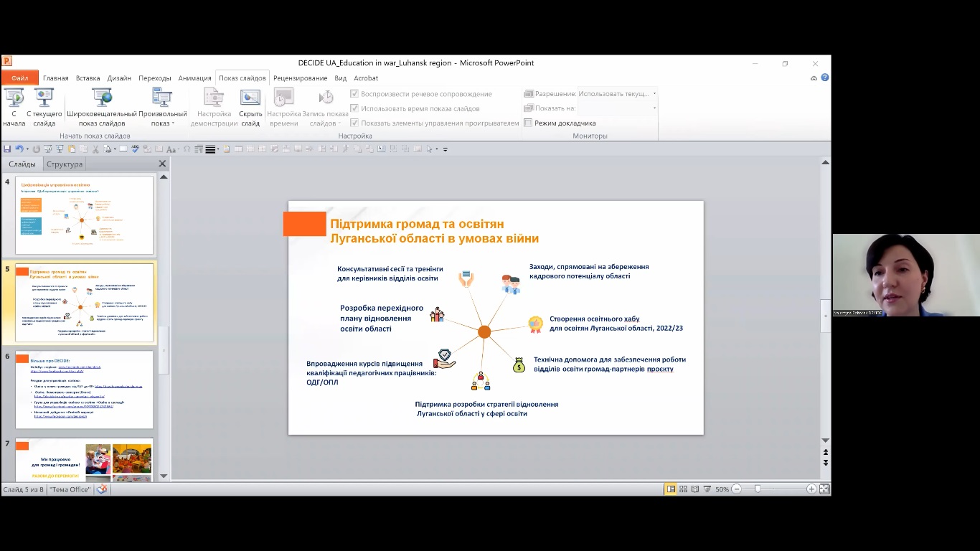This screenshot has width=980, height=551.
Task: Start slideshow from current slide
Action: click(x=44, y=108)
